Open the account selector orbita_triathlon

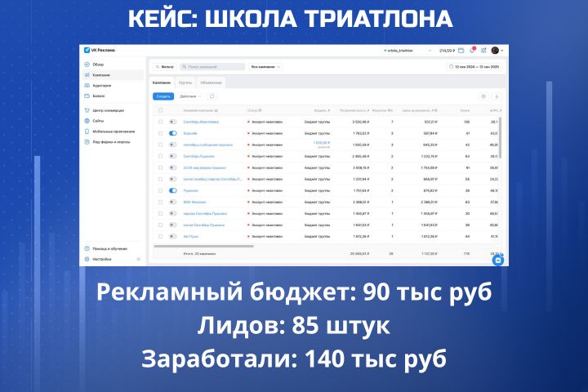click(x=408, y=51)
